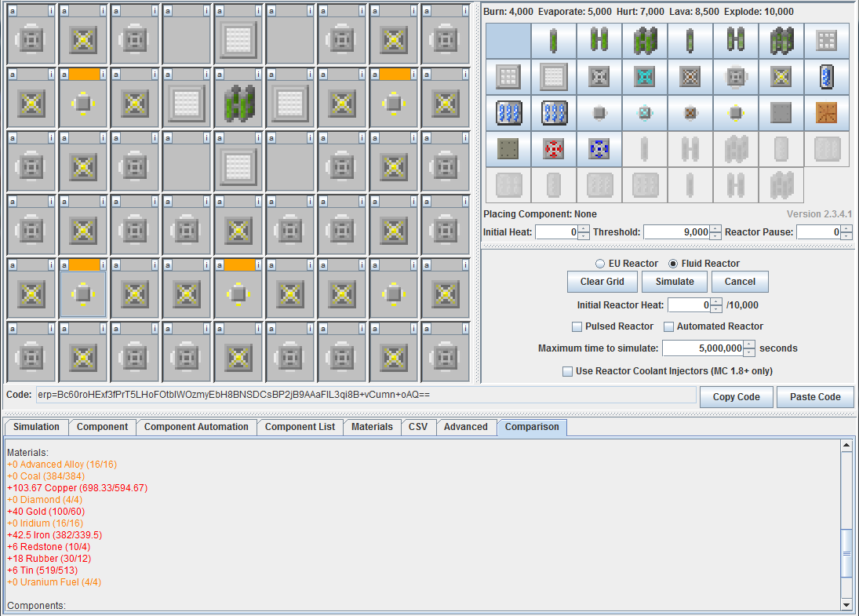Select the 60k Coolant Cell component
The image size is (859, 616).
(x=554, y=113)
